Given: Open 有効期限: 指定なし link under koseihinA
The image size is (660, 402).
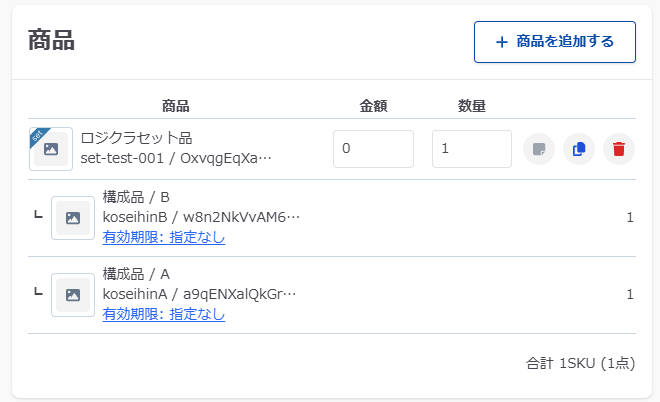Looking at the screenshot, I should (164, 314).
